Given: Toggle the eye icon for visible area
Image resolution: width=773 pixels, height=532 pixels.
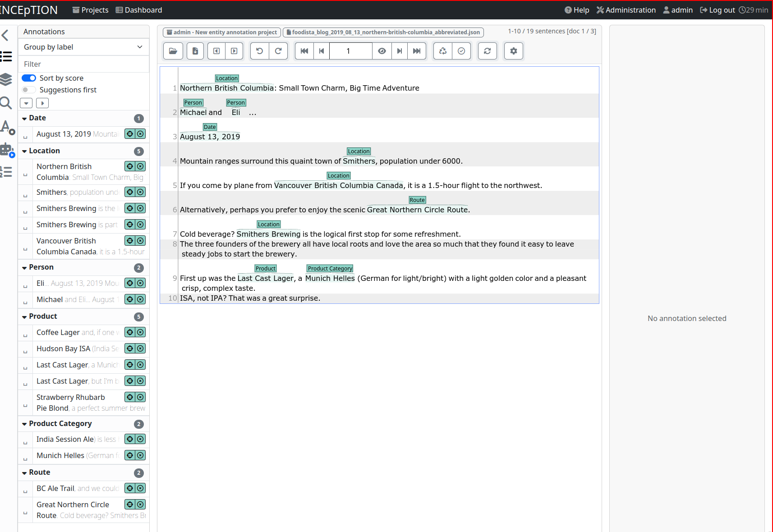Looking at the screenshot, I should click(382, 51).
